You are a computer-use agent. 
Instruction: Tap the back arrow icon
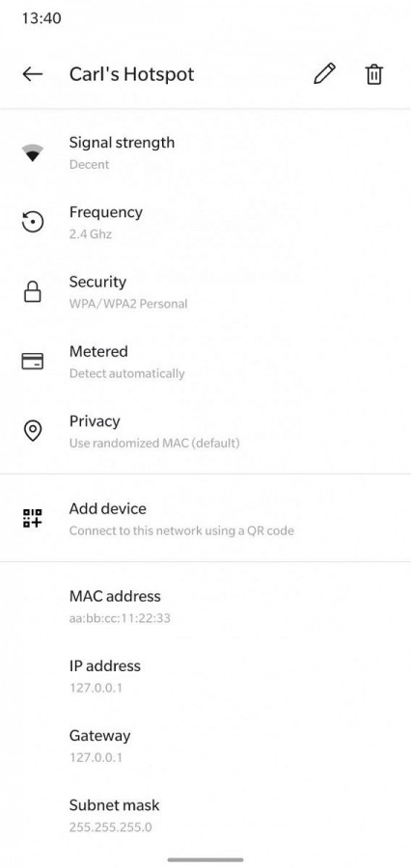(33, 74)
